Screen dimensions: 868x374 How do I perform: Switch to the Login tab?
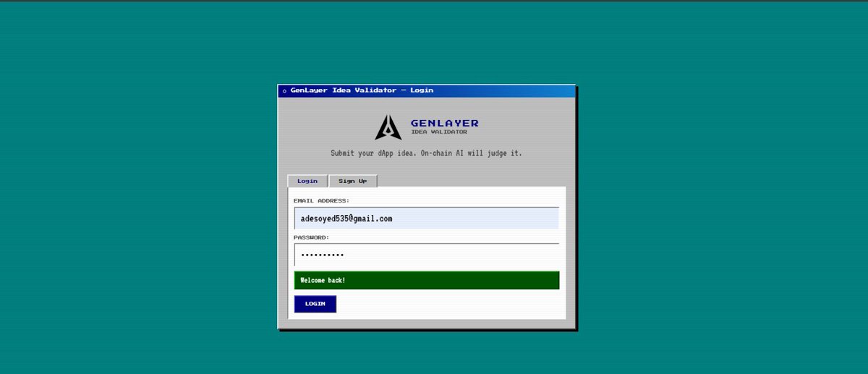pos(307,181)
